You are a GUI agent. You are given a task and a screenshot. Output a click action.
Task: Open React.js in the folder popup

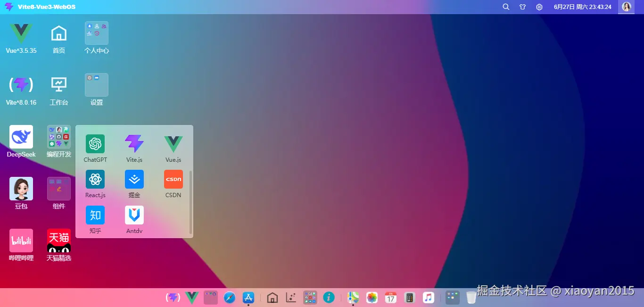[x=95, y=179]
